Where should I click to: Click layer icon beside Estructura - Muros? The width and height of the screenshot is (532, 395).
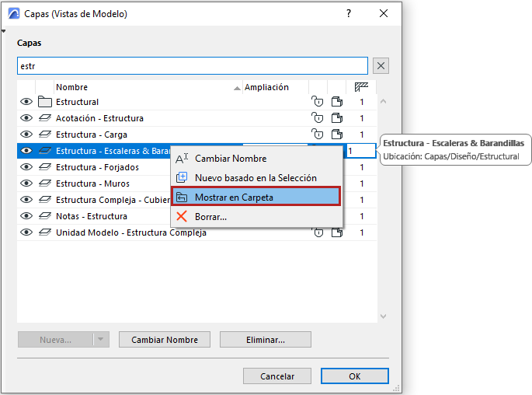[x=45, y=183]
